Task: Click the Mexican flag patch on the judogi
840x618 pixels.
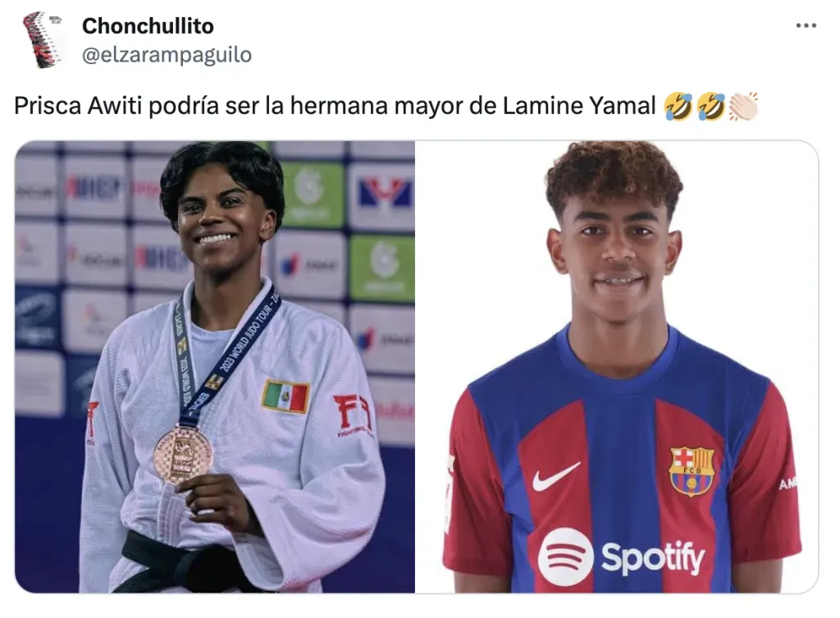Action: 285,396
